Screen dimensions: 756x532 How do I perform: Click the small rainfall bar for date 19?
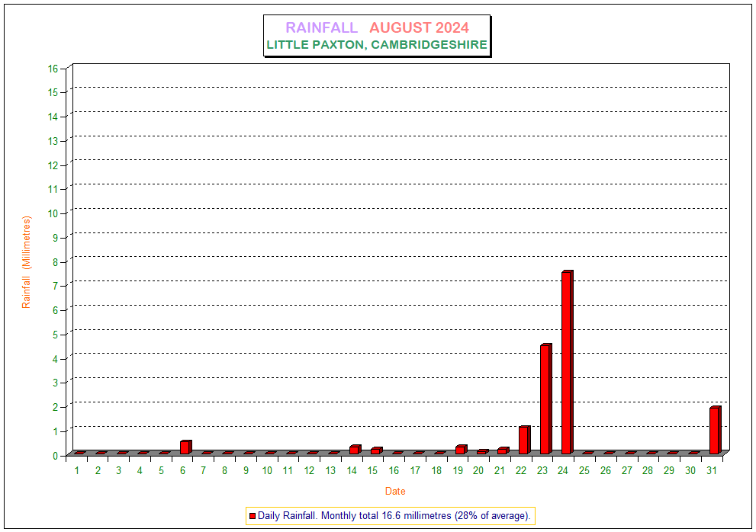(x=462, y=450)
